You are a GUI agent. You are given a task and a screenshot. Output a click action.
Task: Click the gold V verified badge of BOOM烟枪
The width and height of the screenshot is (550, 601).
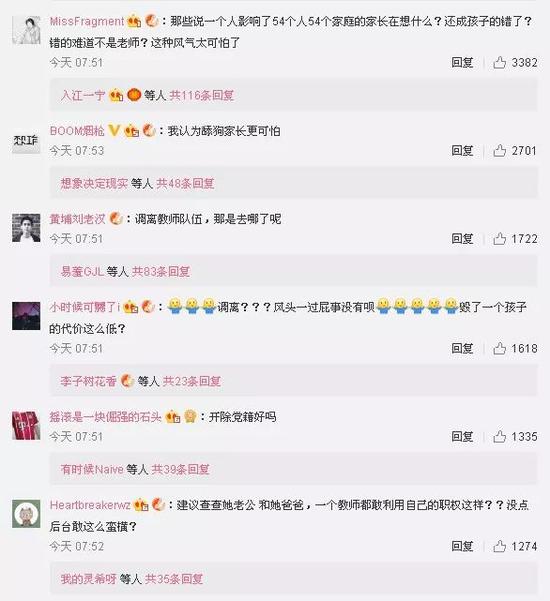[114, 131]
